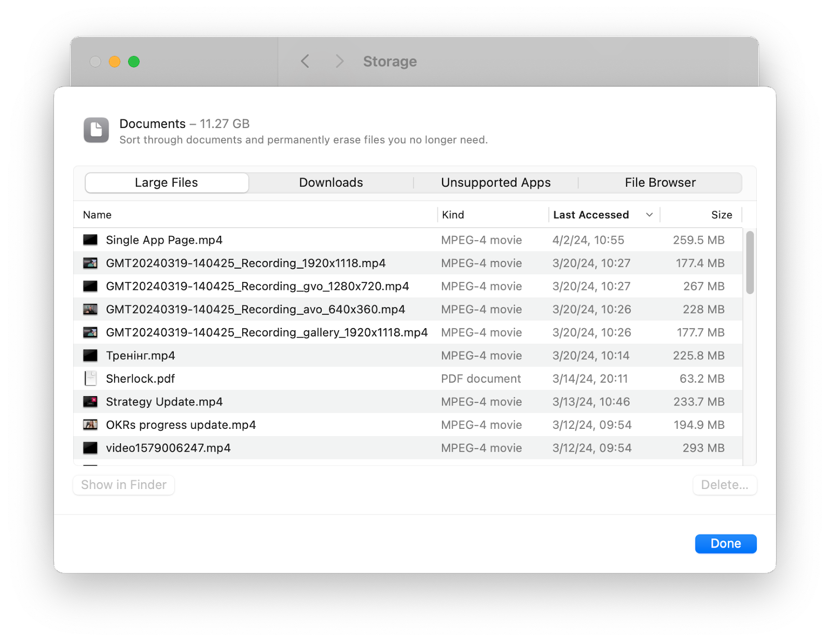The image size is (830, 644).
Task: Click the forward navigation arrow
Action: 339,61
